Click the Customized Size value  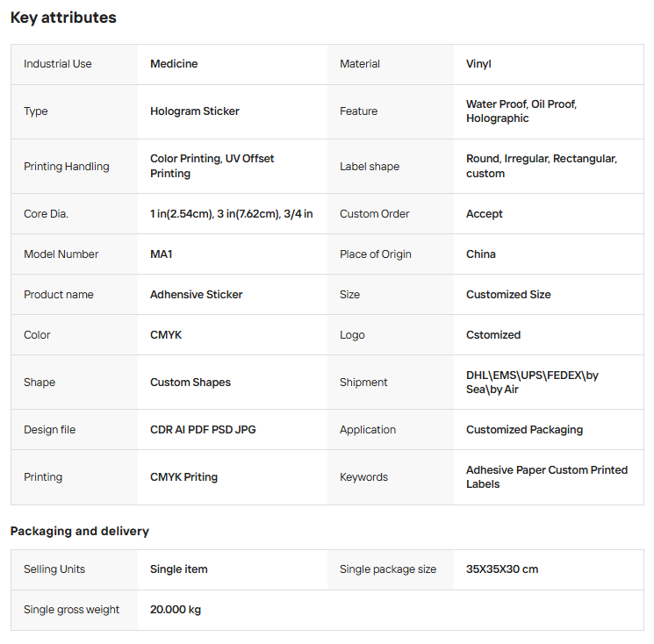click(508, 295)
